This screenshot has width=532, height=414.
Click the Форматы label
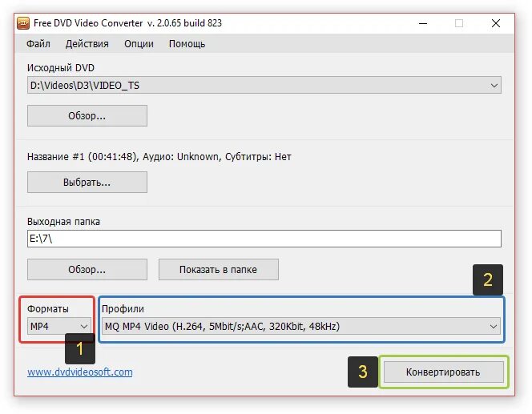click(48, 309)
